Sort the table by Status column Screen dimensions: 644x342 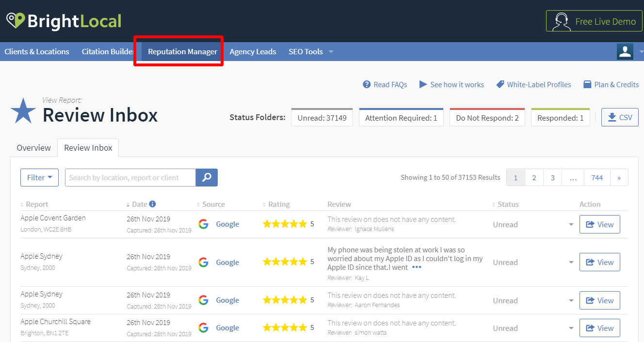505,204
